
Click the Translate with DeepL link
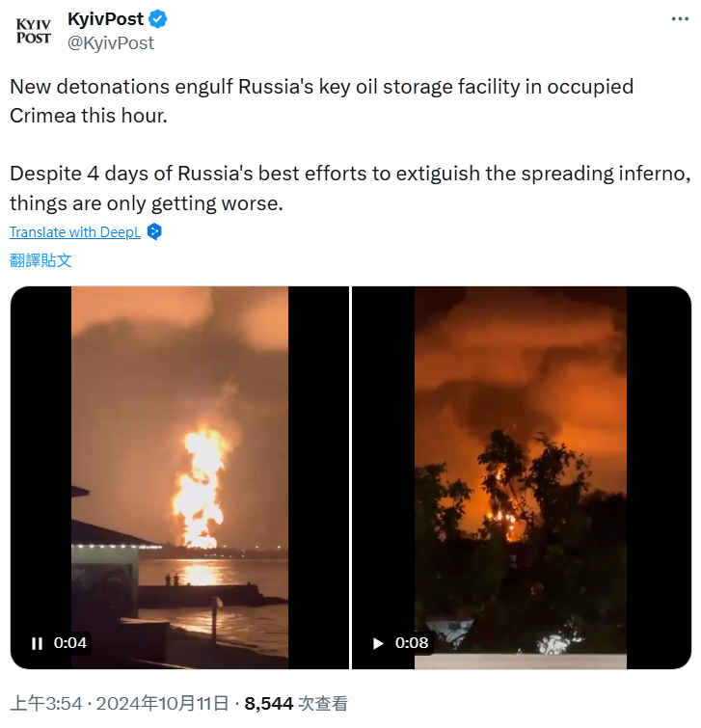pos(75,231)
